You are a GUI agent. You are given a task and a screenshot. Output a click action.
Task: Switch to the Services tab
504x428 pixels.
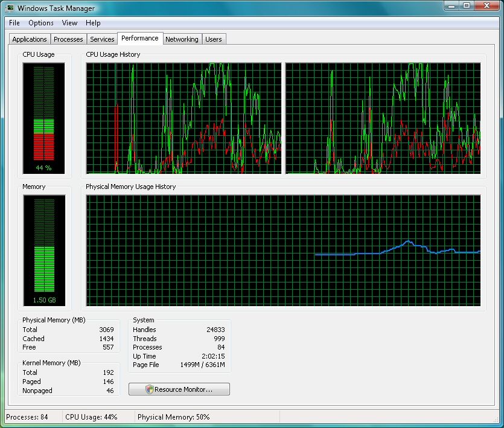[x=102, y=39]
